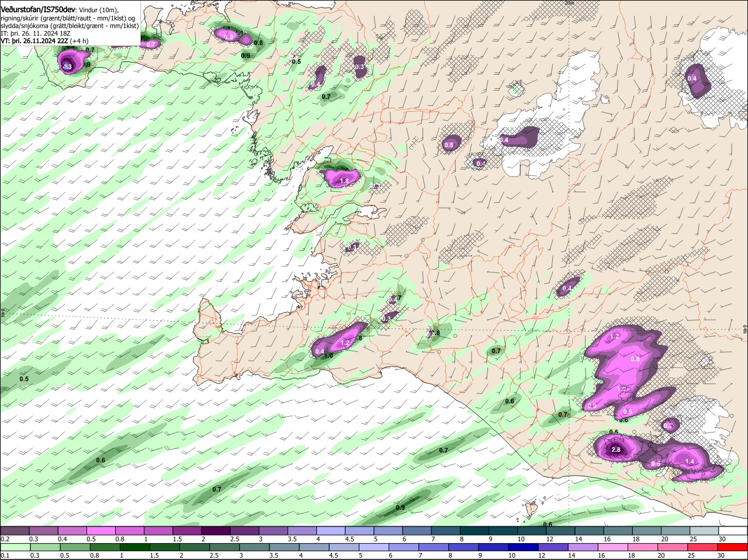This screenshot has height=560, width=748.
Task: Click the '2.8' precipitation value on the map
Action: (616, 450)
